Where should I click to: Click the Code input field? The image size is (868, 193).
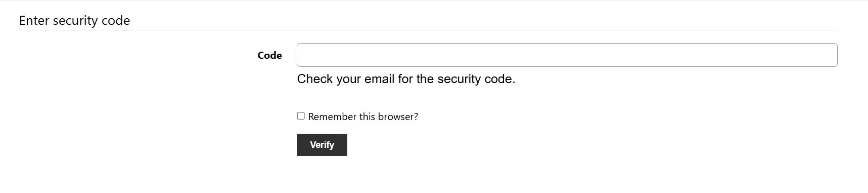(567, 55)
